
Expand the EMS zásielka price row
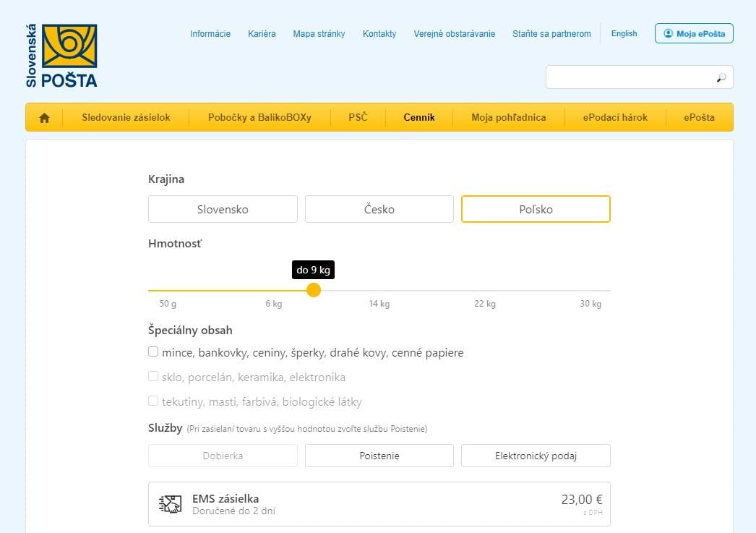[379, 503]
